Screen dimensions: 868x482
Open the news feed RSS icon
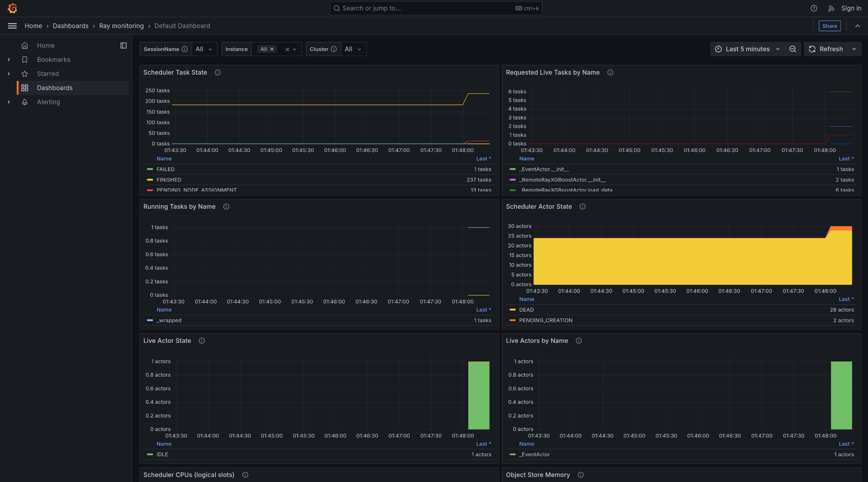point(831,8)
